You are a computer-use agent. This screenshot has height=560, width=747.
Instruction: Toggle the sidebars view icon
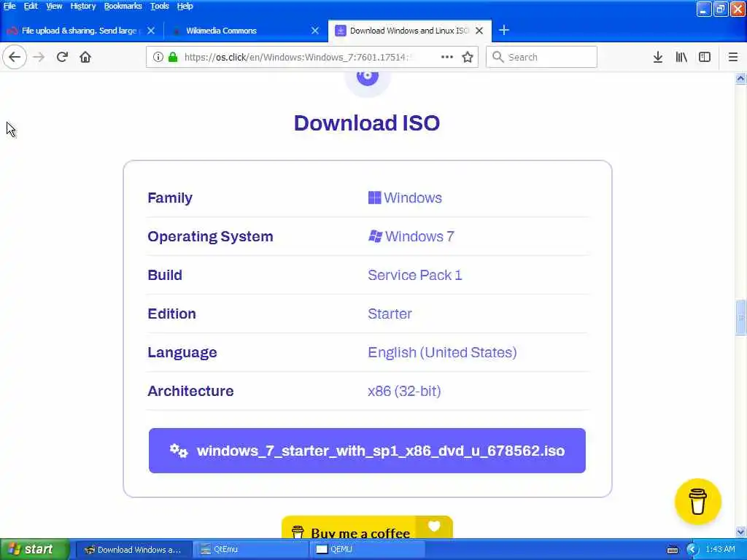pos(705,57)
